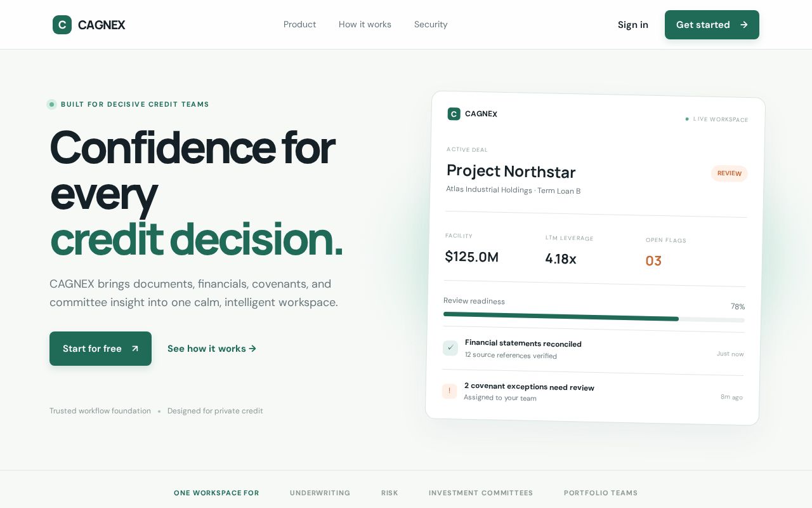This screenshot has width=812, height=508.
Task: Click the diagonal arrow icon in Start for free
Action: [x=134, y=349]
